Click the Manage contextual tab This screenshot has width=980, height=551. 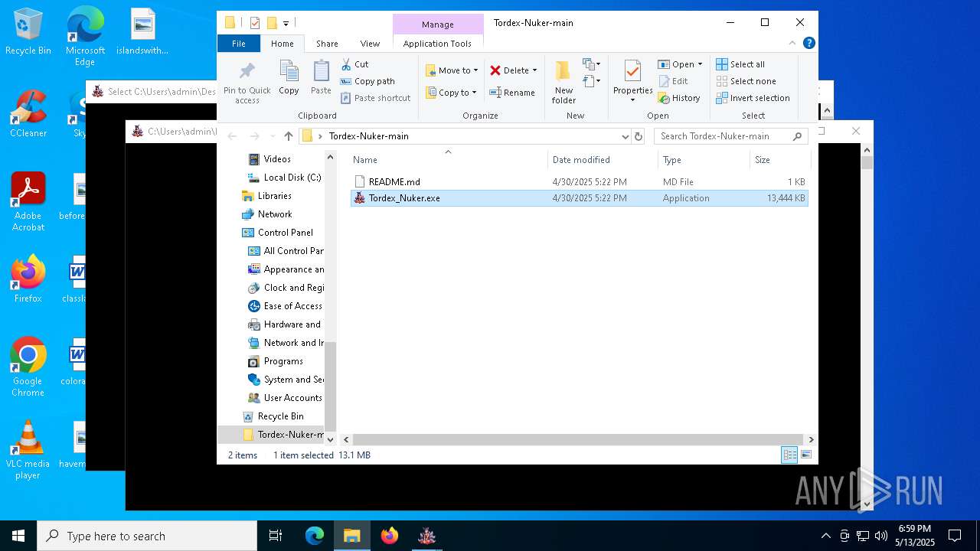pyautogui.click(x=438, y=24)
